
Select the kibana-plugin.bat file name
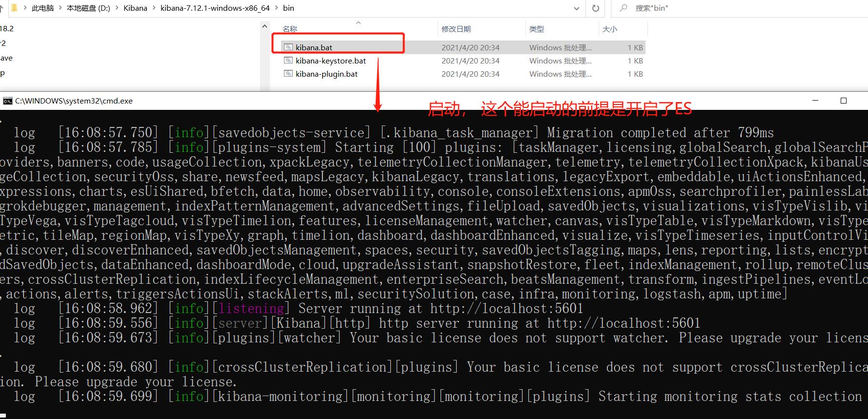pyautogui.click(x=326, y=74)
